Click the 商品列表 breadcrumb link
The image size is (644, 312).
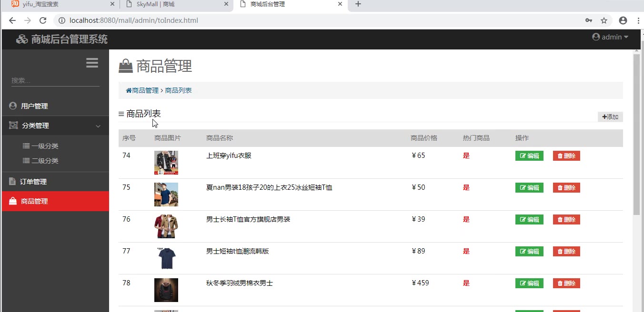click(x=178, y=90)
